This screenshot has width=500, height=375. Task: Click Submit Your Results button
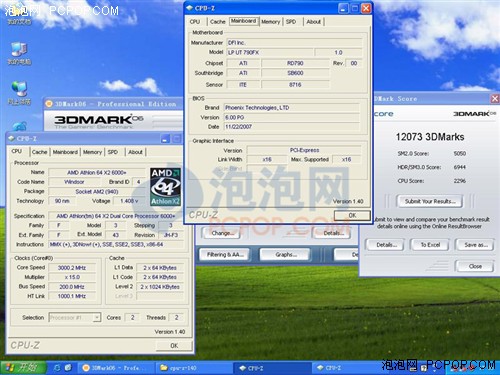coord(430,201)
